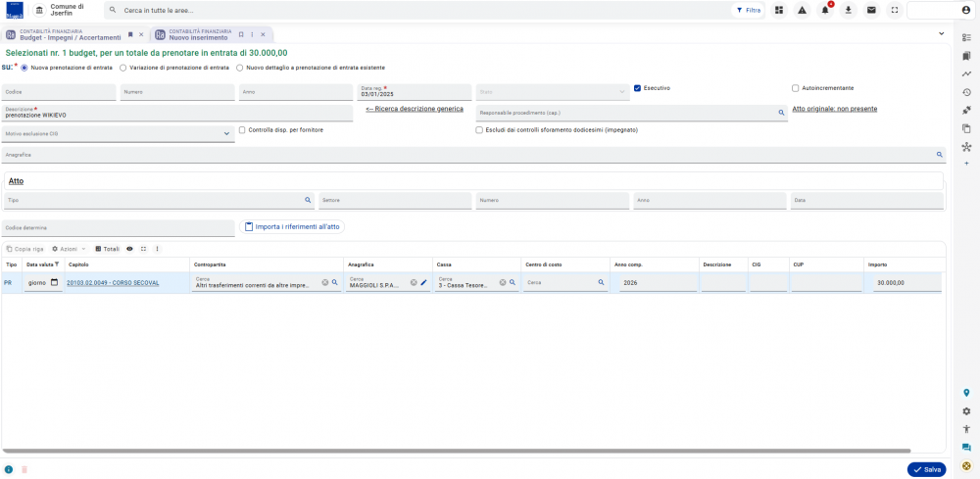Open the chat bubble icon in right sidebar
980x479 pixels.
click(x=966, y=447)
